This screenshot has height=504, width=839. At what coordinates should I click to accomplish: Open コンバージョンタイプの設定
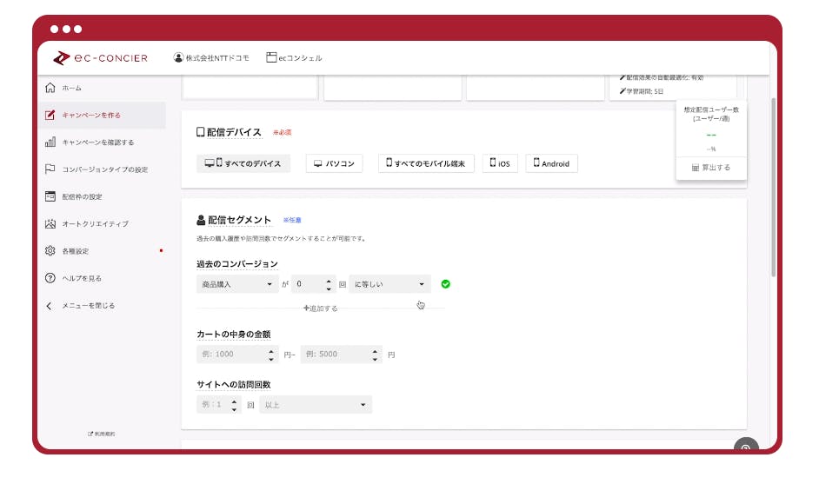105,169
